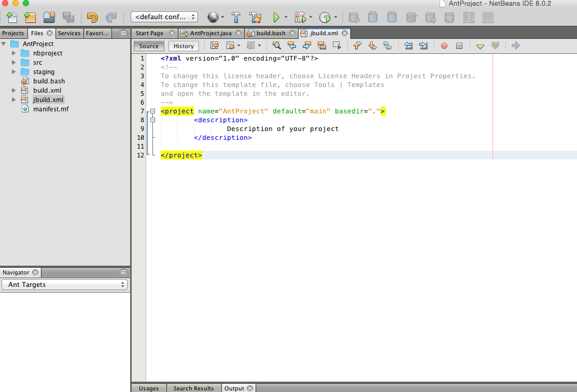
Task: Click the New Project icon
Action: 30,18
